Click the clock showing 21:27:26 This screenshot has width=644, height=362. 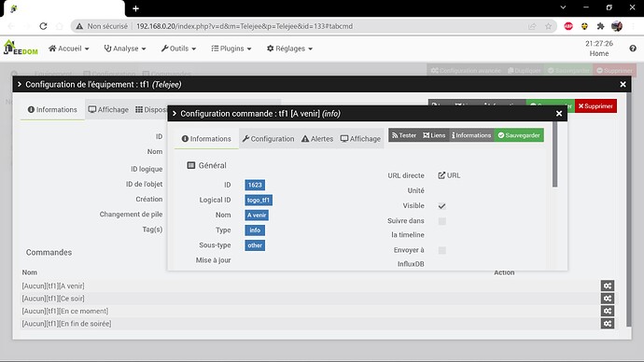(599, 43)
